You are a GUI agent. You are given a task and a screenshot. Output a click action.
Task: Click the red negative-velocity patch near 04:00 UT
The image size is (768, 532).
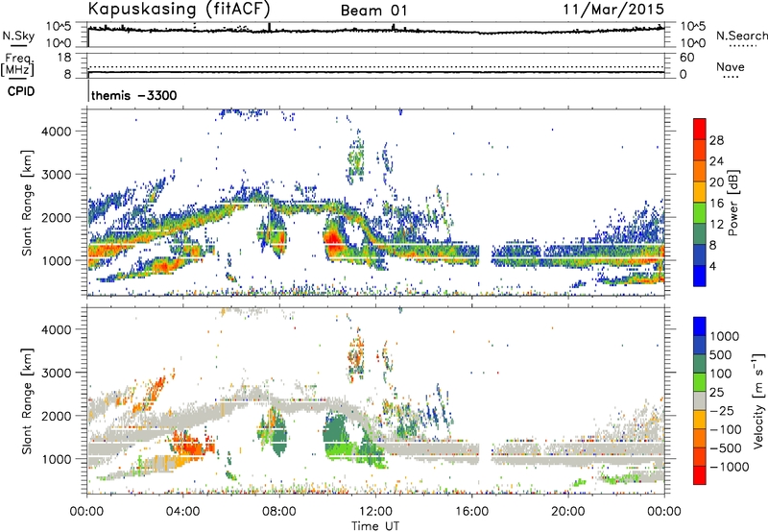[192, 447]
